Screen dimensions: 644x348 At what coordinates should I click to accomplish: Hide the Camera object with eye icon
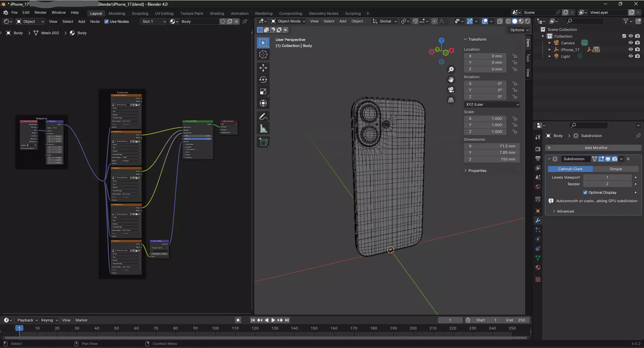tap(631, 43)
